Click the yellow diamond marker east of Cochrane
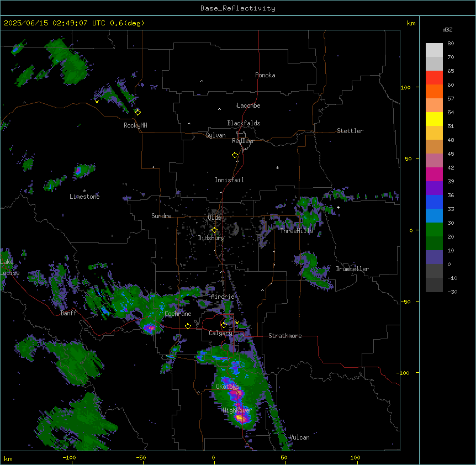This screenshot has width=476, height=465. [x=188, y=326]
